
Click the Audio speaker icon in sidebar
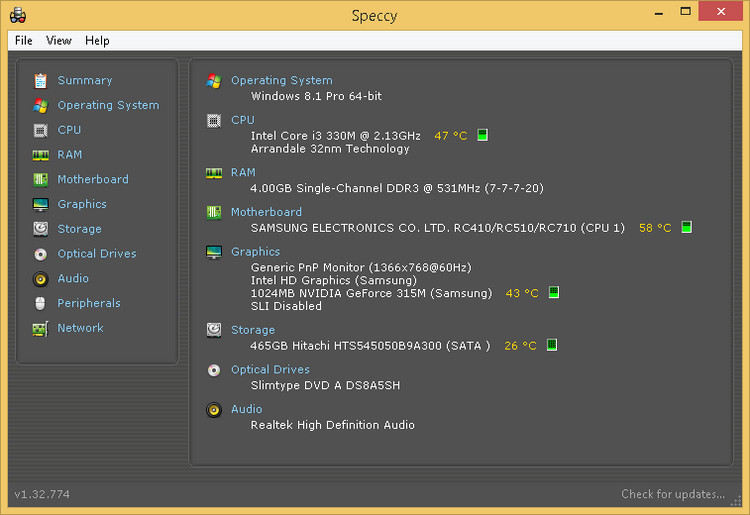[x=41, y=279]
